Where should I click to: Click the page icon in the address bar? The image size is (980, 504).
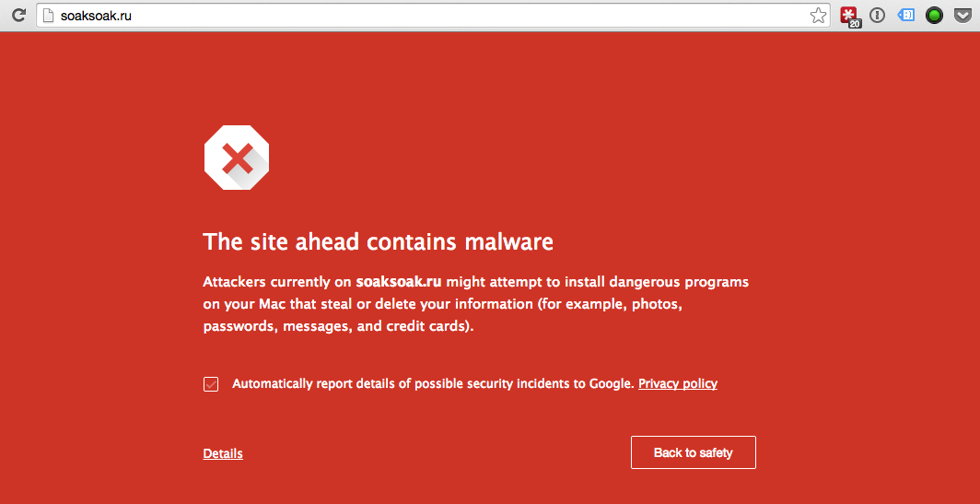coord(49,16)
